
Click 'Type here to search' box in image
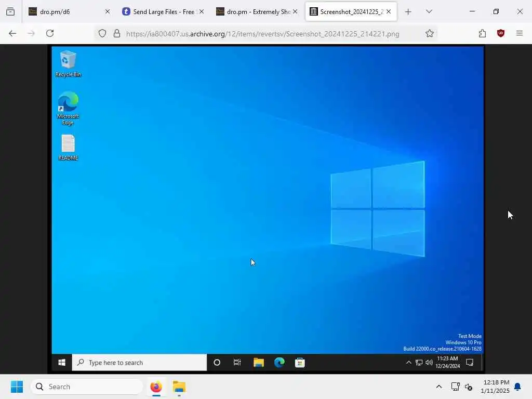(x=139, y=362)
